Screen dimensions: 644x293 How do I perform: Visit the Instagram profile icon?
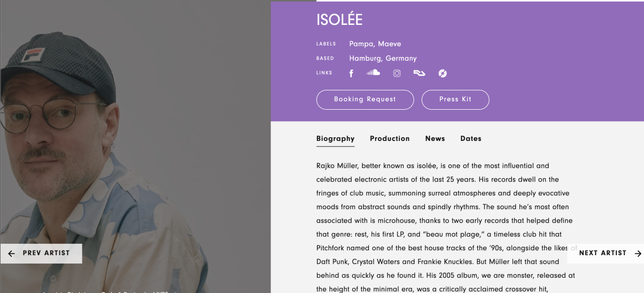click(397, 73)
